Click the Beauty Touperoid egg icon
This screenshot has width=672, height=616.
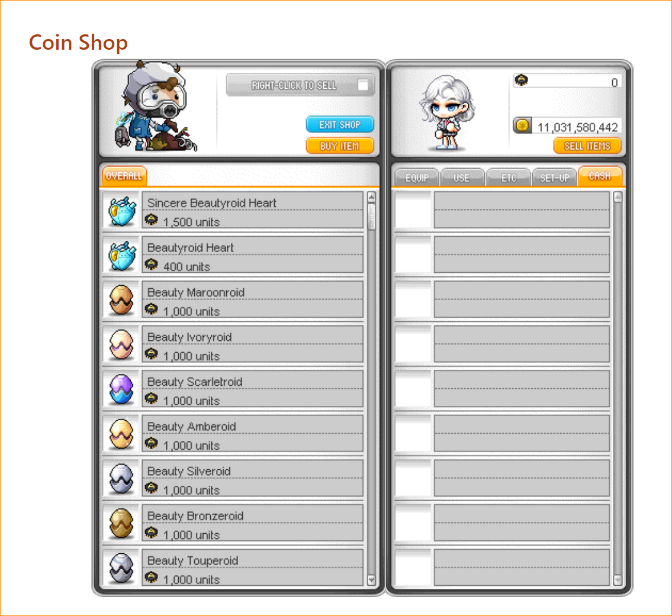point(121,568)
